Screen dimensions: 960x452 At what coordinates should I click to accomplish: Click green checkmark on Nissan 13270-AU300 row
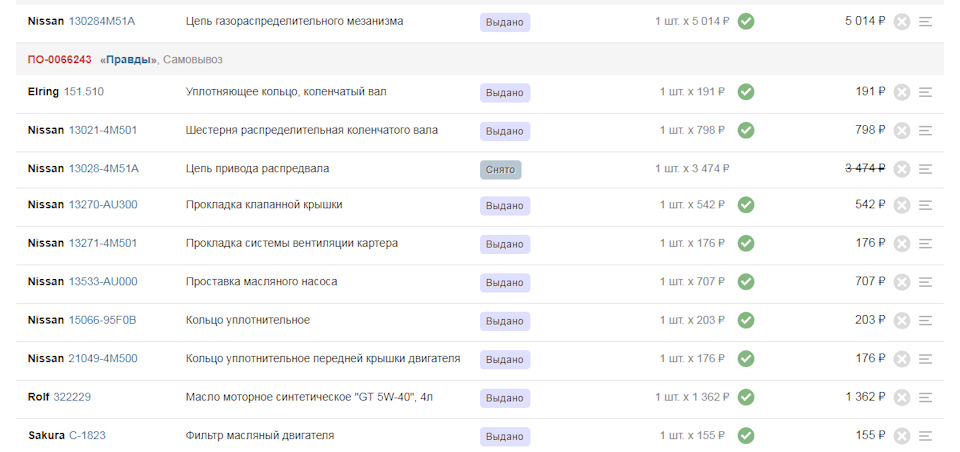[x=746, y=205]
